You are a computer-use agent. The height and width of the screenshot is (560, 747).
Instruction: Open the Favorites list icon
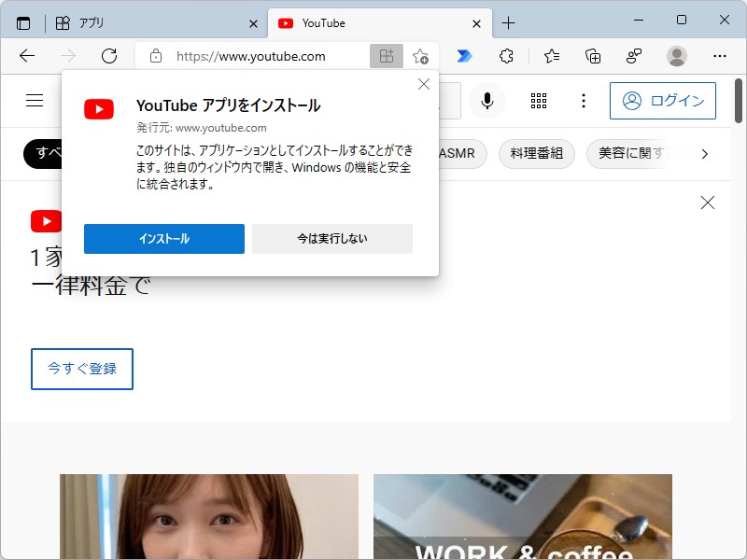point(550,56)
